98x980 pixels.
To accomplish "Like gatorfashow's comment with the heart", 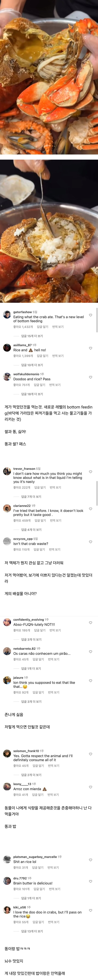I will 90,315.
